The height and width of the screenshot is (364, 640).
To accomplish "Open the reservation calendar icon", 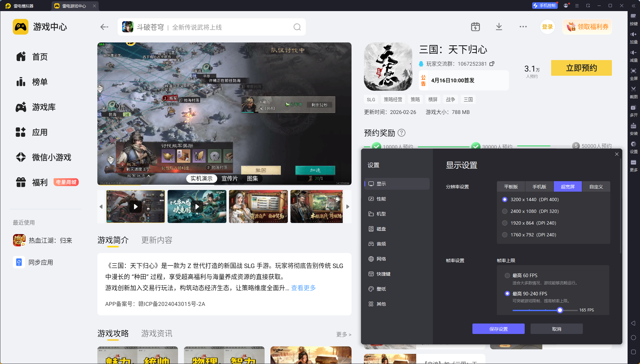I will [475, 27].
